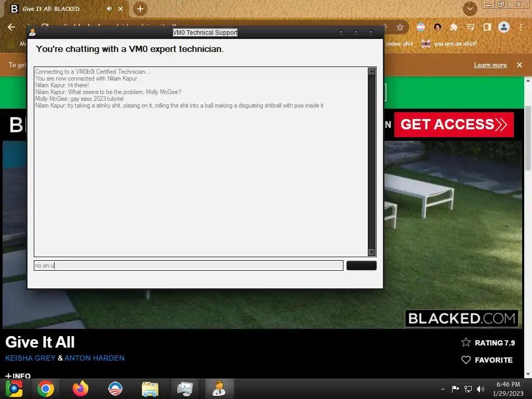Open the tab search dropdown
The image size is (532, 399).
470,9
